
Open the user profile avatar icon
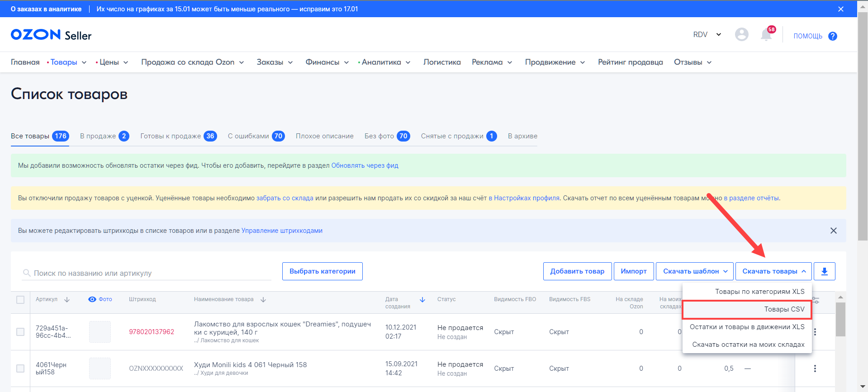point(741,35)
